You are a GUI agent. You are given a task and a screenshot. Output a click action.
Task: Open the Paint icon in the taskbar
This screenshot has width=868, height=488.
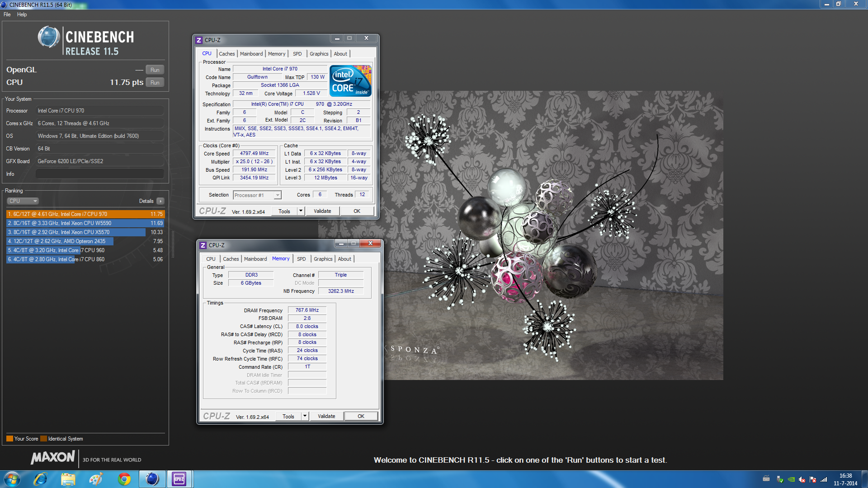[x=96, y=479]
